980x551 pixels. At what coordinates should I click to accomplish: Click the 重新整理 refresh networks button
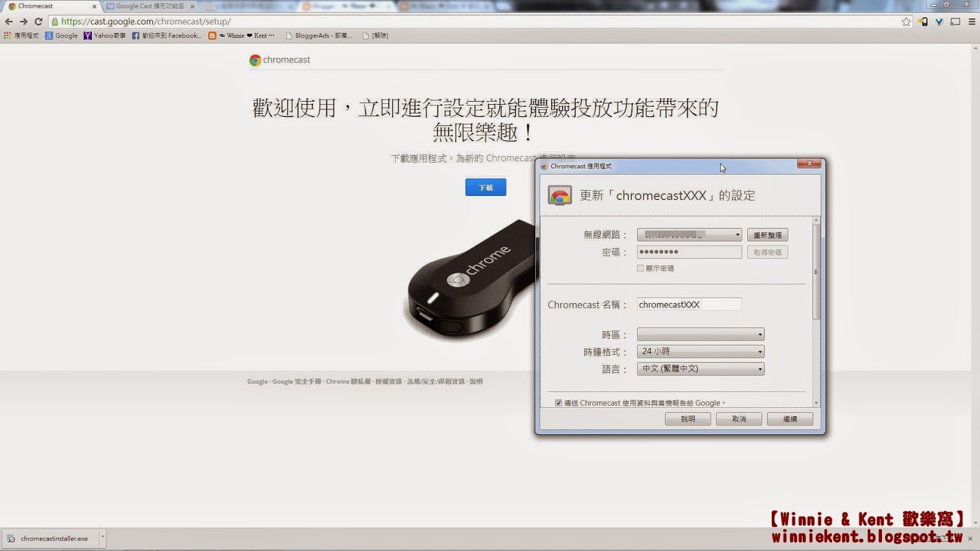767,235
